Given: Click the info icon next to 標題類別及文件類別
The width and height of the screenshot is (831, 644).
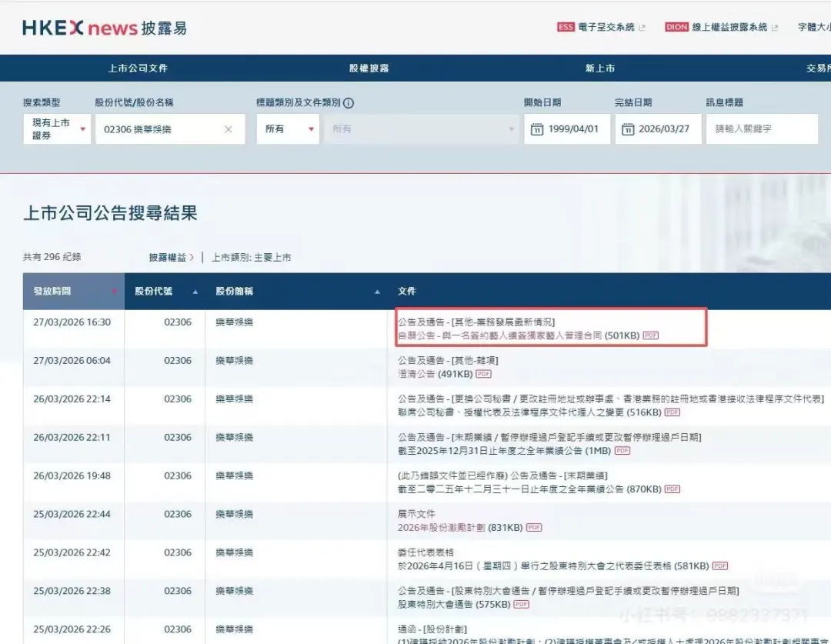Looking at the screenshot, I should [x=348, y=102].
